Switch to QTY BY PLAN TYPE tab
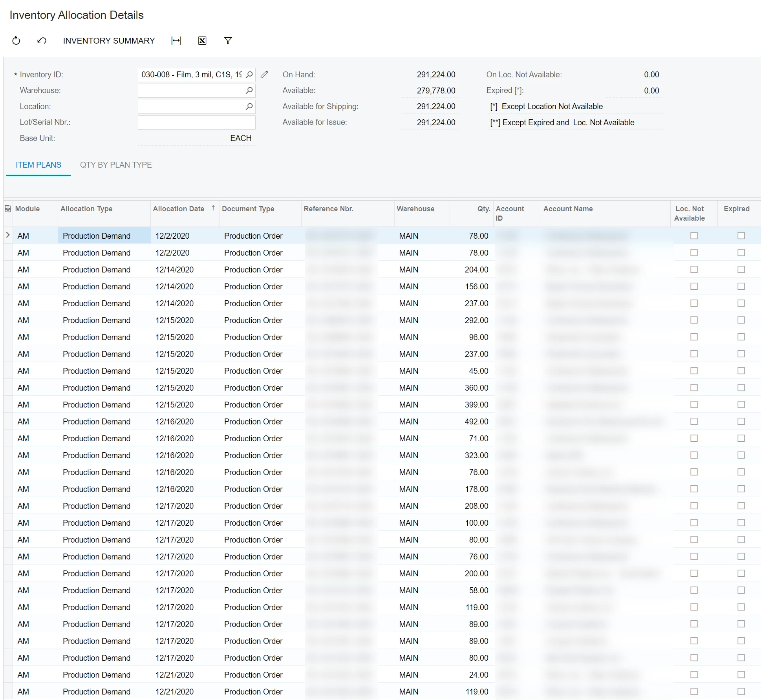Viewport: 761px width, 700px height. (x=116, y=165)
